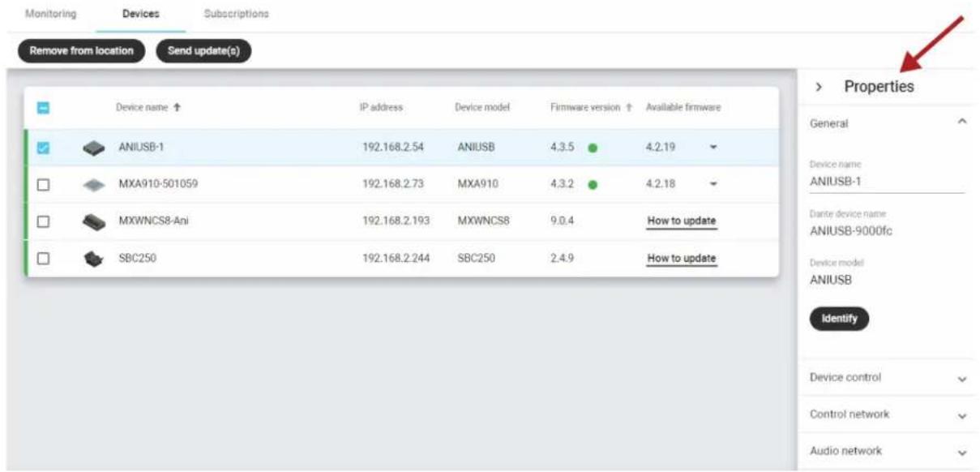This screenshot has height=472, width=980.
Task: Open the 4.2.19 available firmware dropdown
Action: (x=713, y=148)
